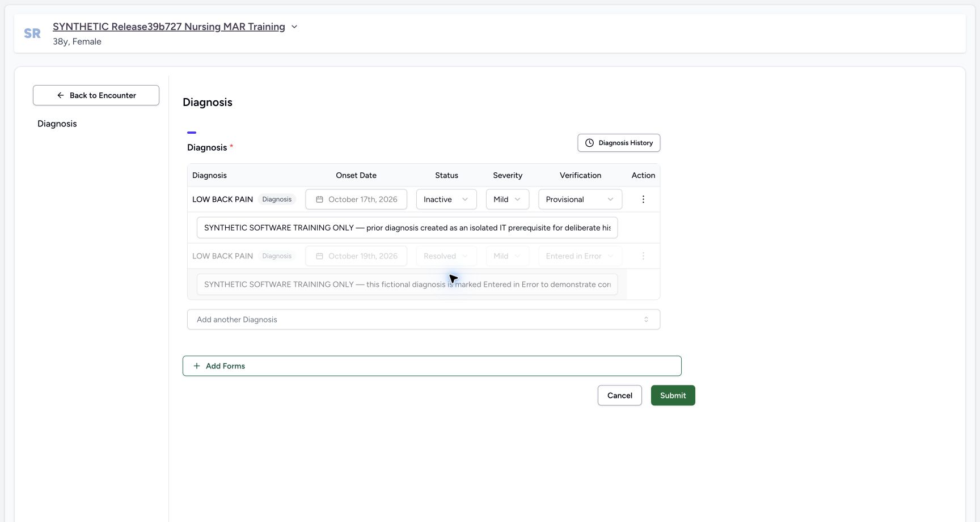Click Add Forms button
Screen dimensions: 980x522
click(x=432, y=366)
